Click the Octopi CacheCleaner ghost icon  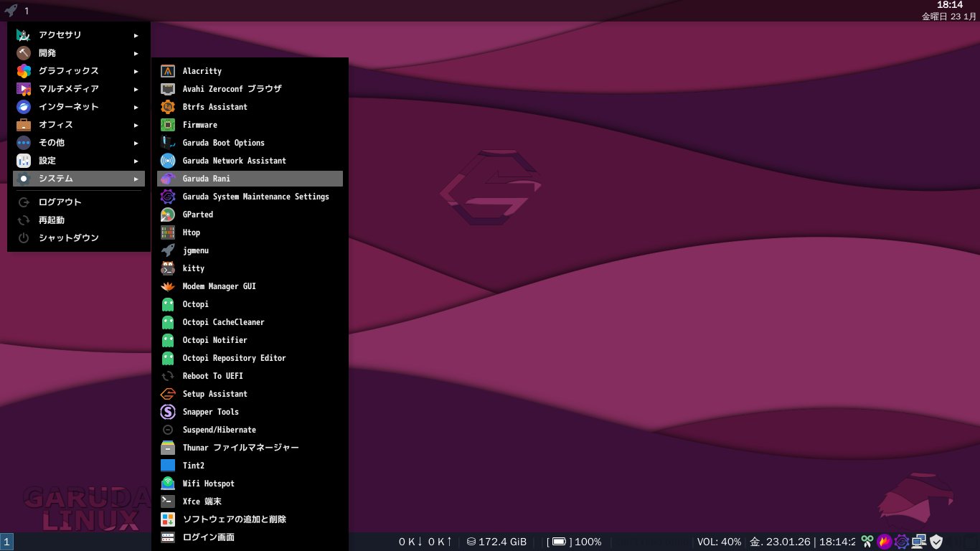point(168,322)
